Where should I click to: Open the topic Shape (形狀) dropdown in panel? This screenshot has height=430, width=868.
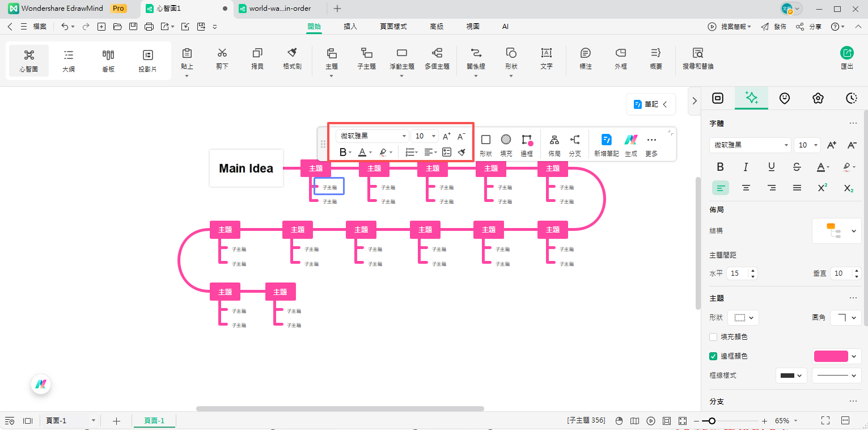(743, 318)
